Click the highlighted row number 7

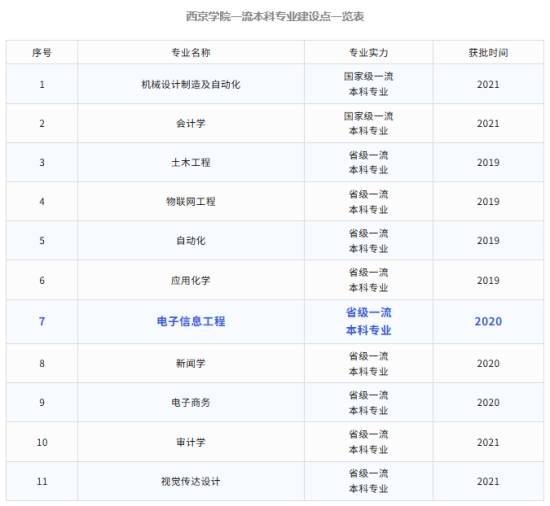pyautogui.click(x=42, y=321)
